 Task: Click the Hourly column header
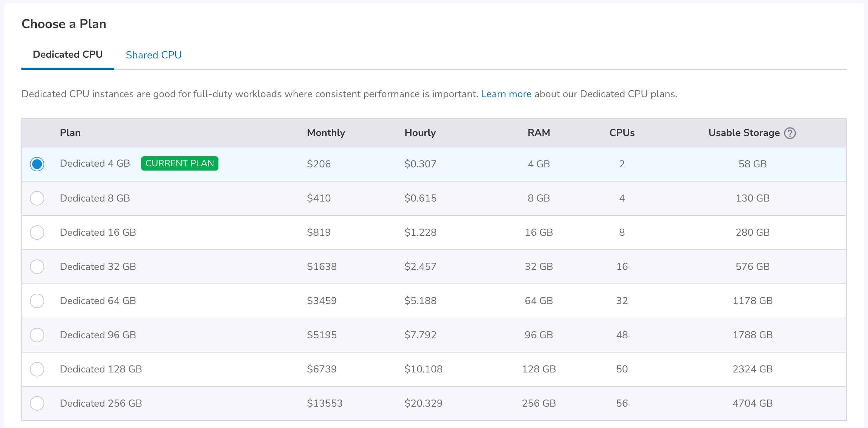pos(420,133)
